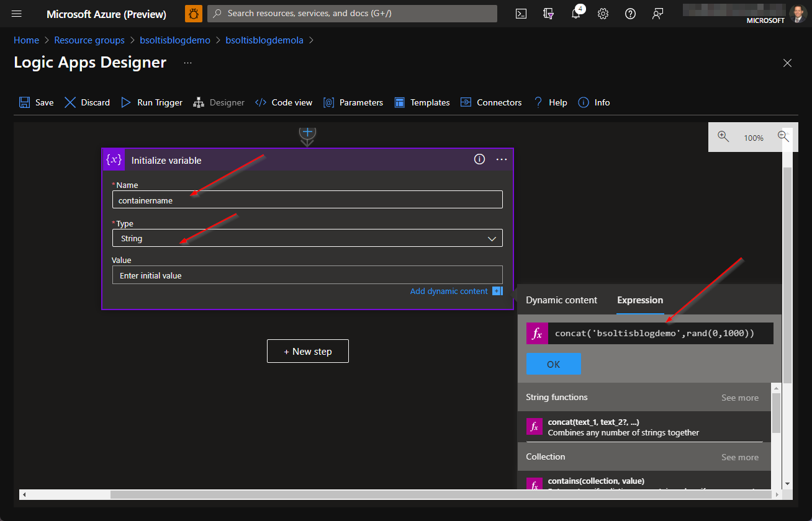
Task: Click the Add dynamic content link
Action: [449, 291]
